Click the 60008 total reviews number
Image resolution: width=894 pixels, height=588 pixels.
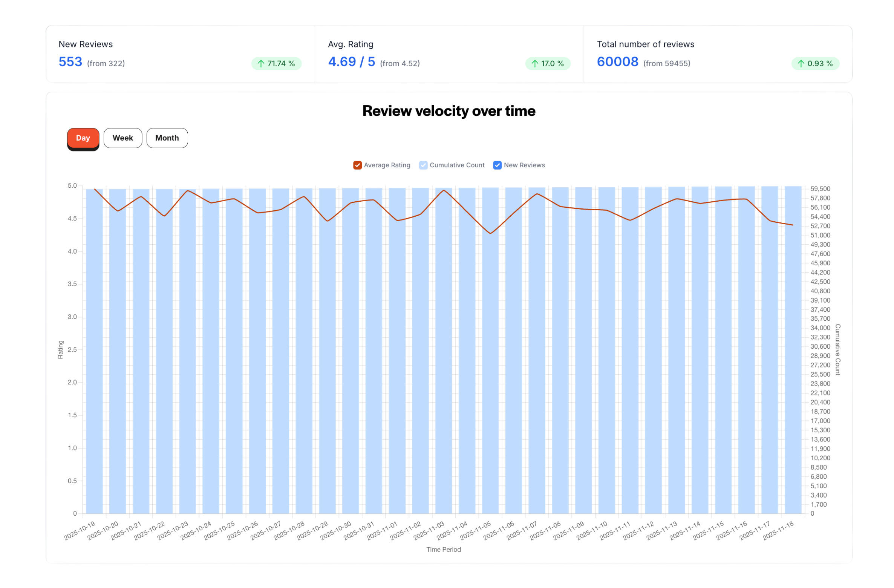(617, 62)
